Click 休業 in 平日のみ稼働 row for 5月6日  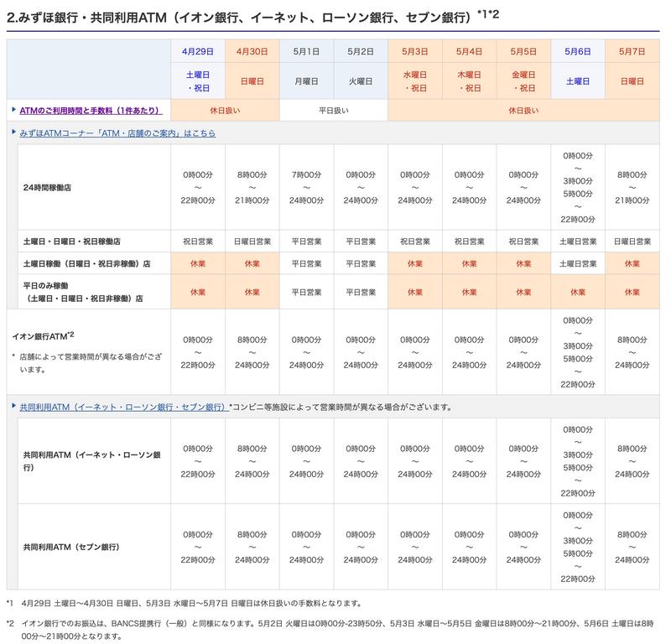(578, 292)
